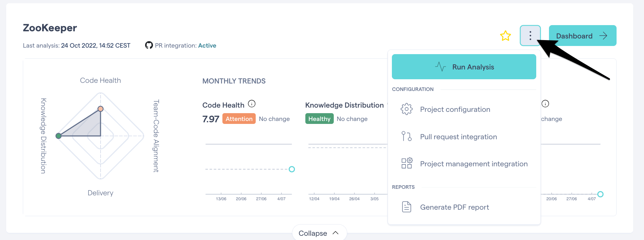Close the three-dot project options menu

530,36
